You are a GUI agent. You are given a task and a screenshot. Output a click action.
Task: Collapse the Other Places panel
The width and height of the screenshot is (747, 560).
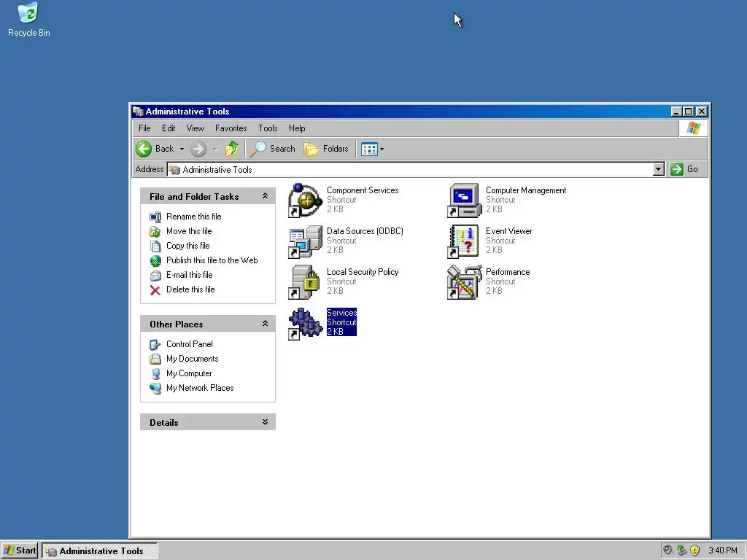click(x=265, y=323)
